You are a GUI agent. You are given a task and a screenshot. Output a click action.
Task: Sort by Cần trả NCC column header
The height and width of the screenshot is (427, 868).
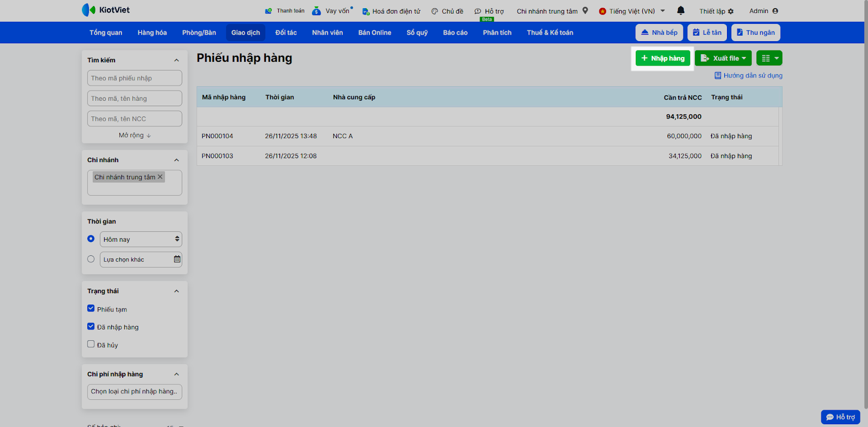click(x=683, y=98)
